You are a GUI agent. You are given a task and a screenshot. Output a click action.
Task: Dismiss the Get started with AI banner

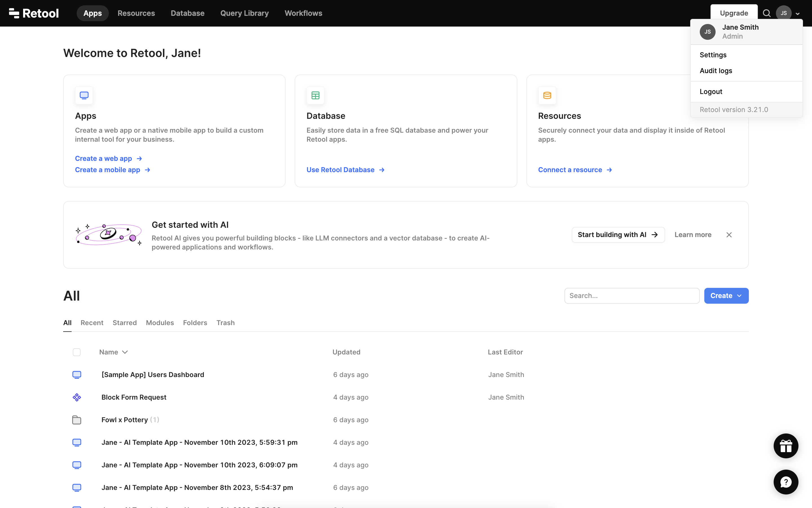pos(729,235)
